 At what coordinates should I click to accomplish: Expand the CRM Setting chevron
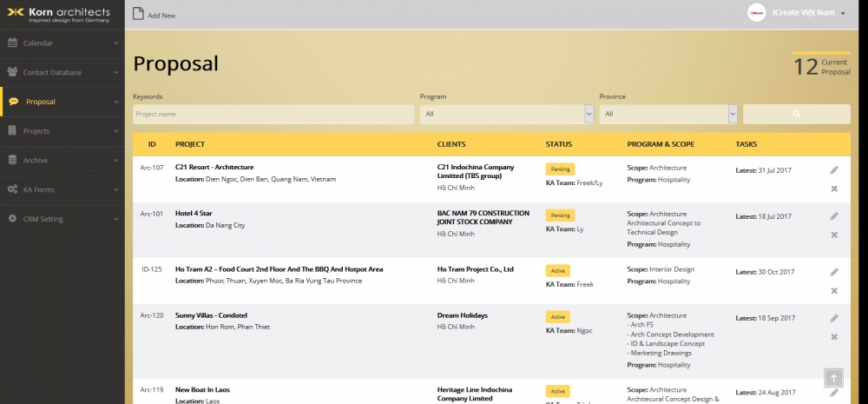[x=116, y=220]
